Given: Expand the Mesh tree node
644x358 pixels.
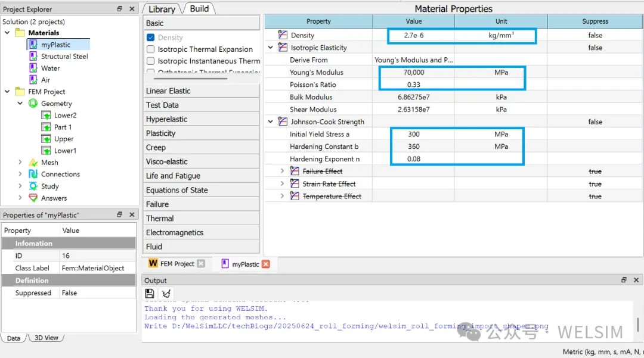Looking at the screenshot, I should pos(20,163).
